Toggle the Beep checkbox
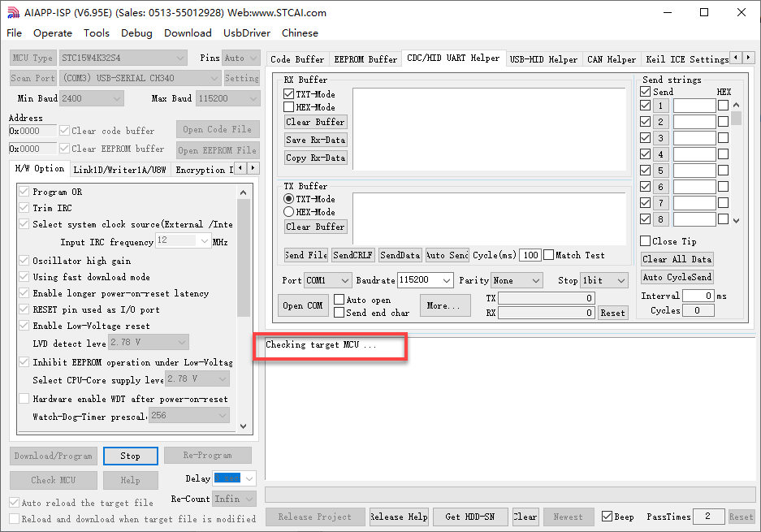 click(608, 517)
